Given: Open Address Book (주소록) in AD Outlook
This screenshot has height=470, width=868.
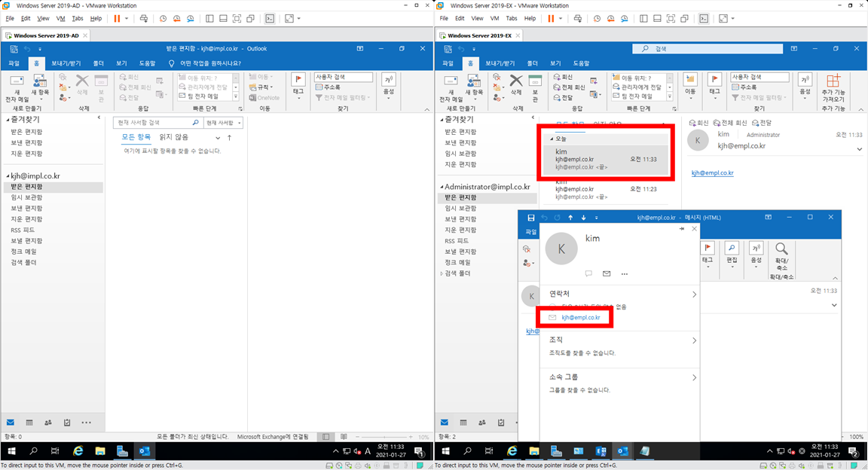Looking at the screenshot, I should [328, 87].
